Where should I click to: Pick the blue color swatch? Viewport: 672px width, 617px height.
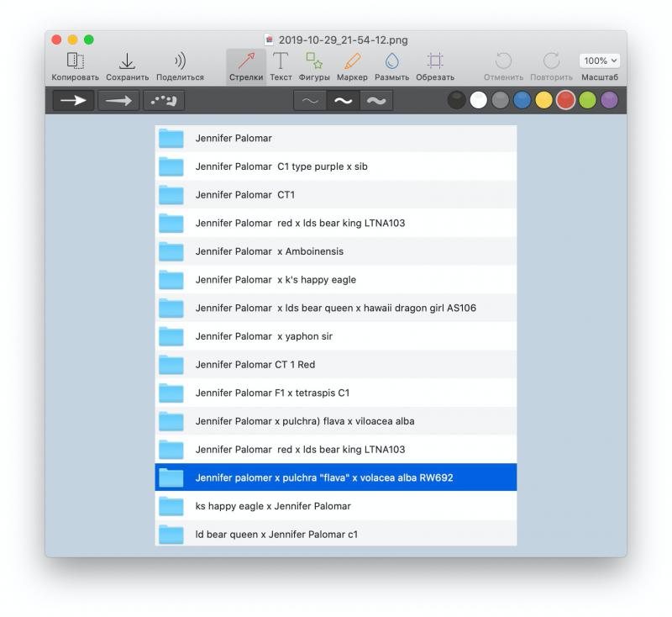(x=522, y=101)
